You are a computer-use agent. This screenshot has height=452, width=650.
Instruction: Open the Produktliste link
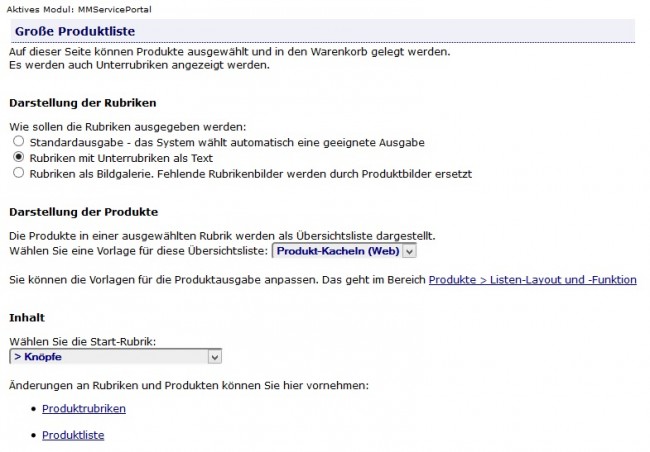click(x=73, y=435)
